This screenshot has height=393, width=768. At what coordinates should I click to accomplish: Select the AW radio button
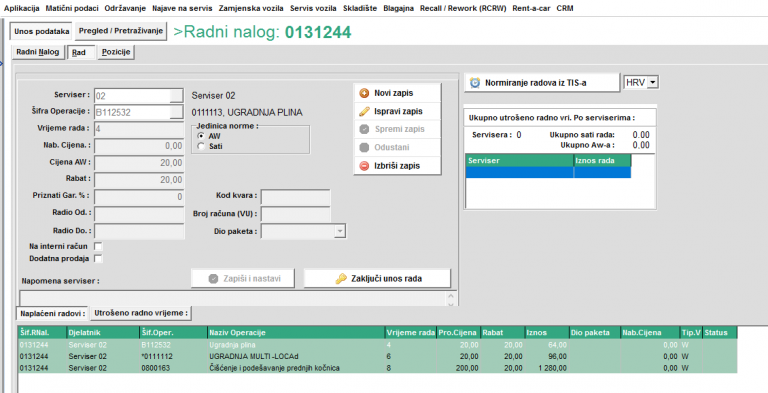coord(200,136)
